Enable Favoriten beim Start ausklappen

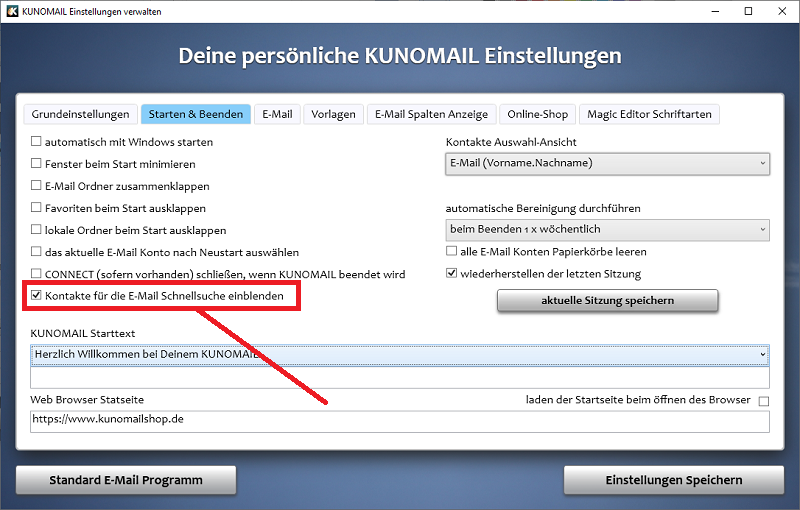[36, 207]
